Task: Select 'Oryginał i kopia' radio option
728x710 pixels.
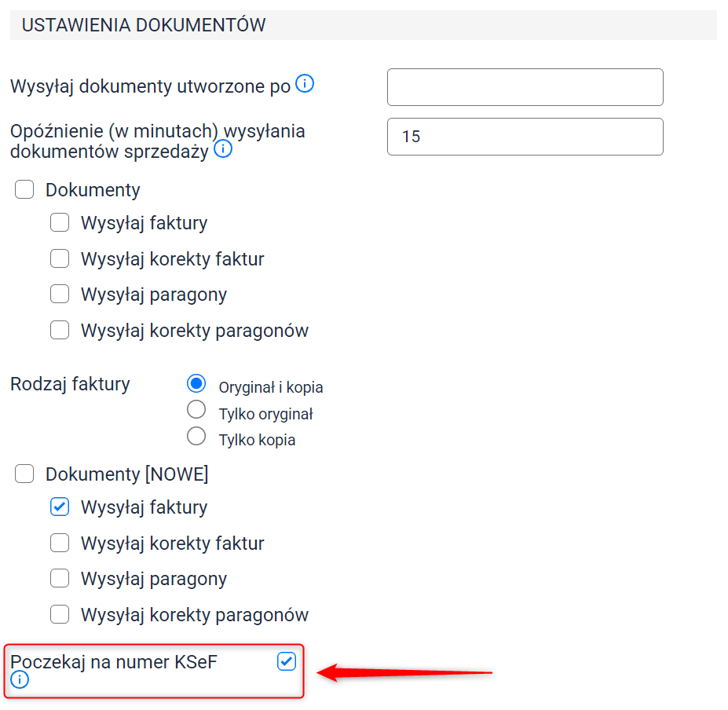Action: pos(196,383)
